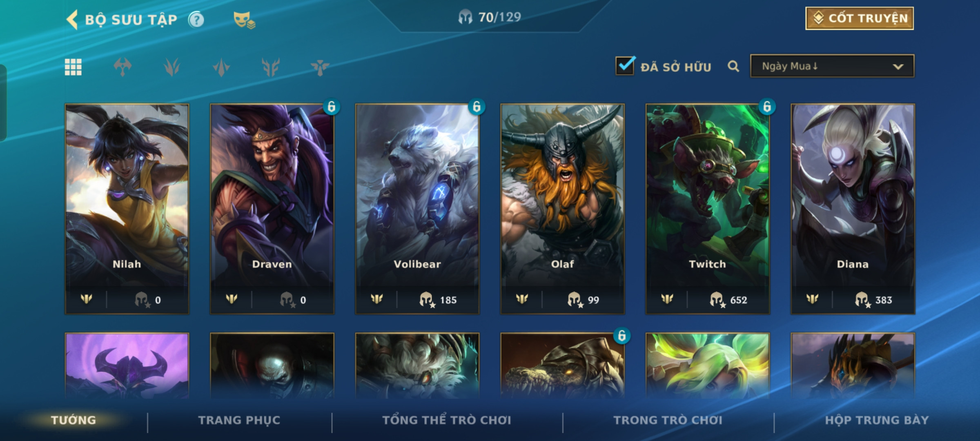Go back using the Bộ Sưu Tập arrow

(72, 20)
